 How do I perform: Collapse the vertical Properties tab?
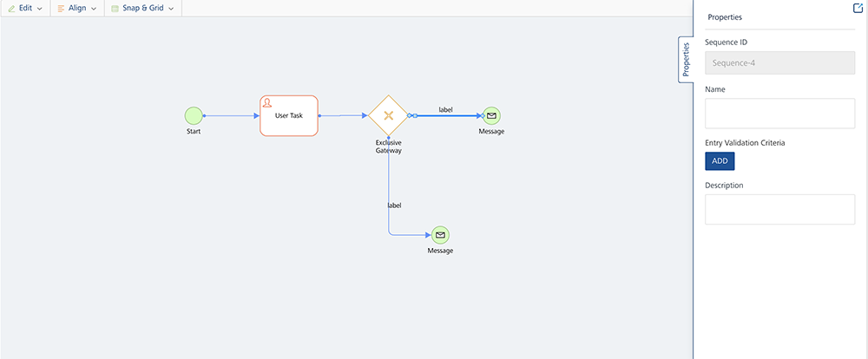(x=686, y=60)
